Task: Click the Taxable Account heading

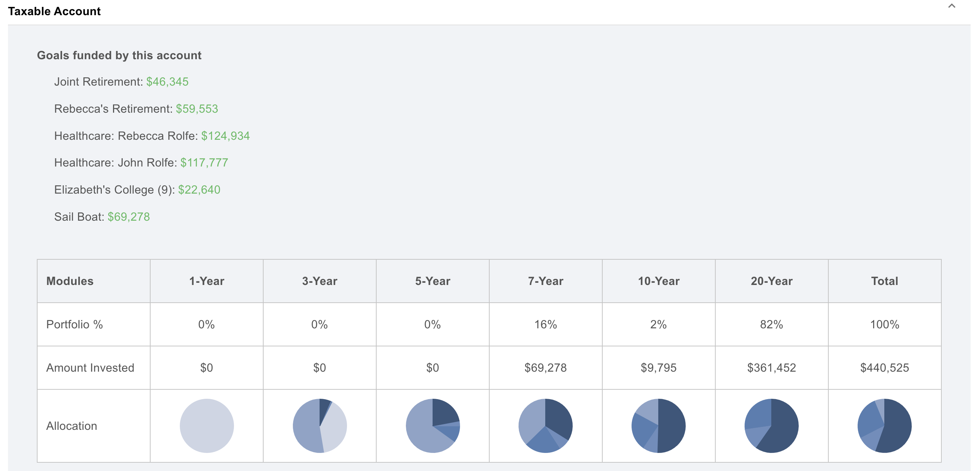Action: tap(55, 12)
